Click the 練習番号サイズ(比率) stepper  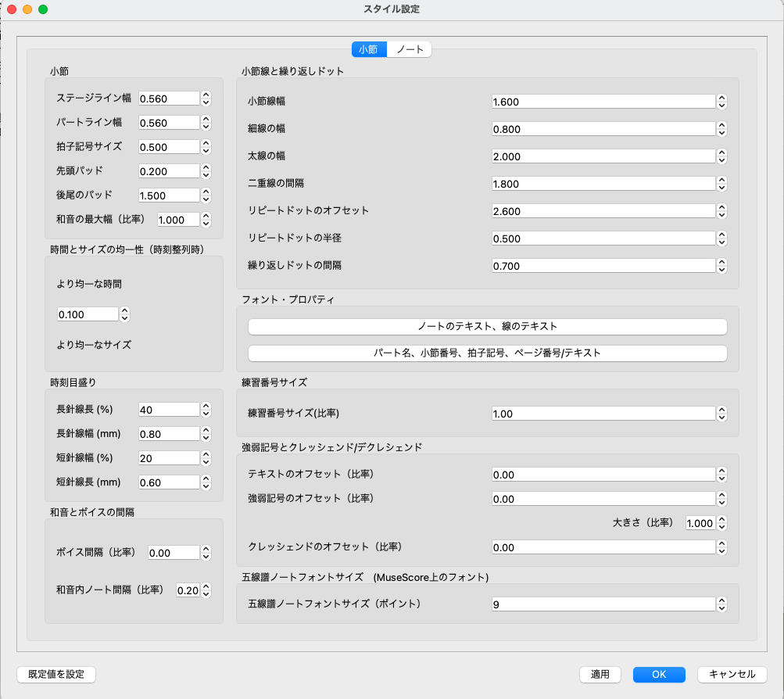click(x=722, y=414)
